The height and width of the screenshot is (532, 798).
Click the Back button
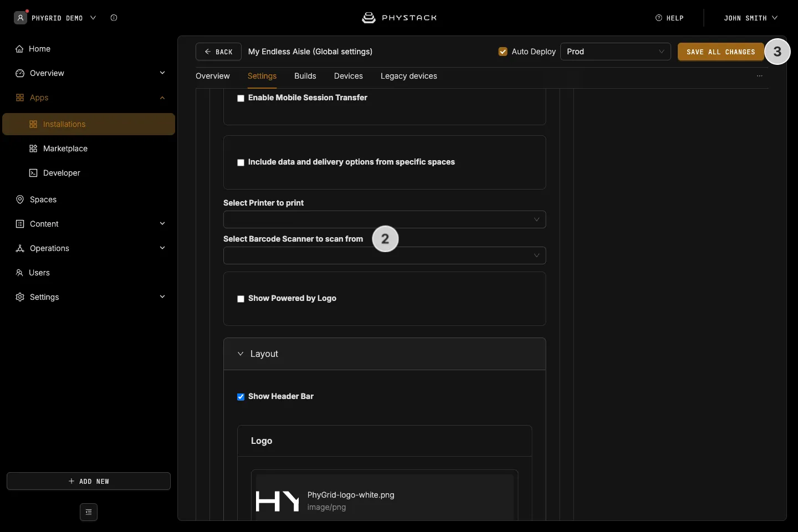pyautogui.click(x=218, y=52)
